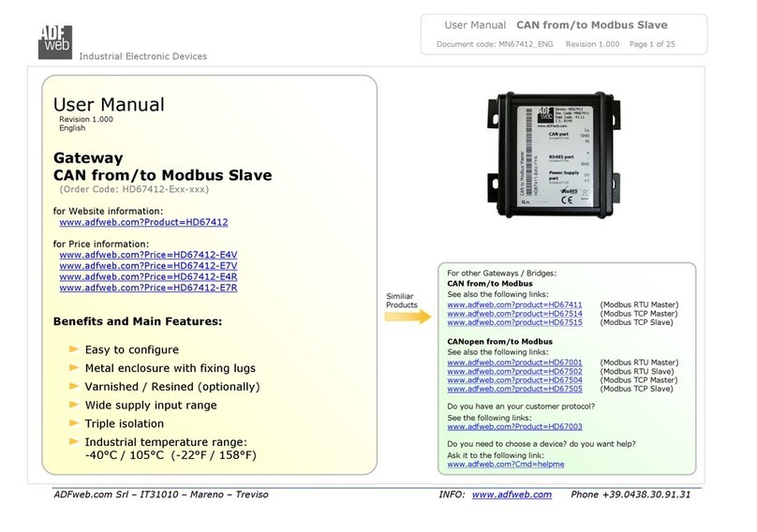The width and height of the screenshot is (757, 532).
Task: Select footer address 'ADFweb.com Srl – IT31010'
Action: click(116, 495)
